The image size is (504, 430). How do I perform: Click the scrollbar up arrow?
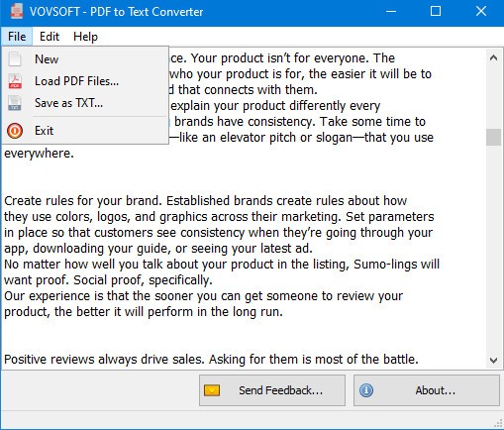click(493, 57)
